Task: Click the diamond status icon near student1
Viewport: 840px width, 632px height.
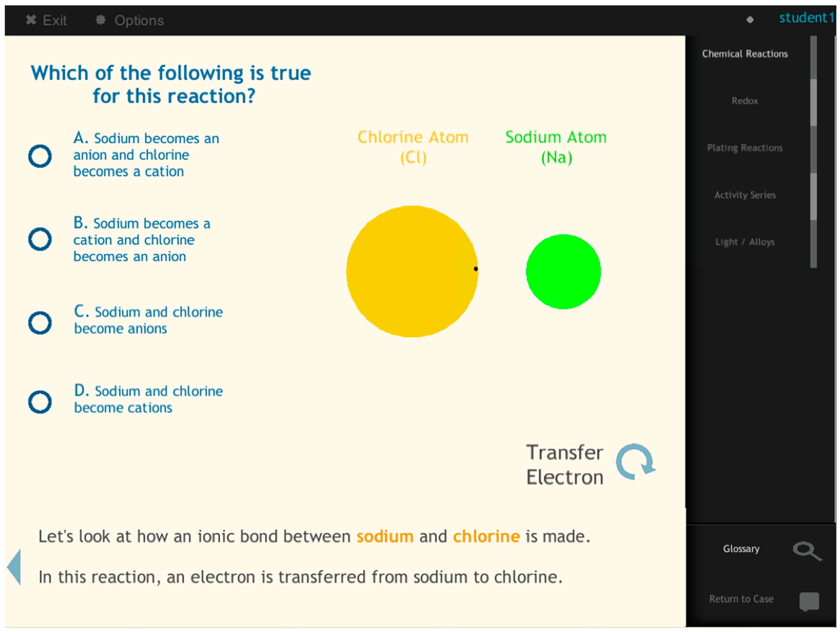Action: pos(750,20)
